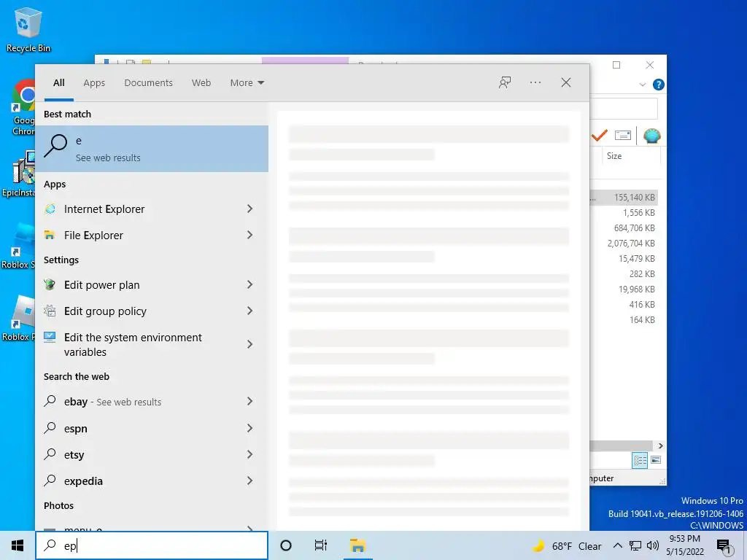This screenshot has width=747, height=560.
Task: Click the help question mark in Explorer
Action: click(x=659, y=85)
